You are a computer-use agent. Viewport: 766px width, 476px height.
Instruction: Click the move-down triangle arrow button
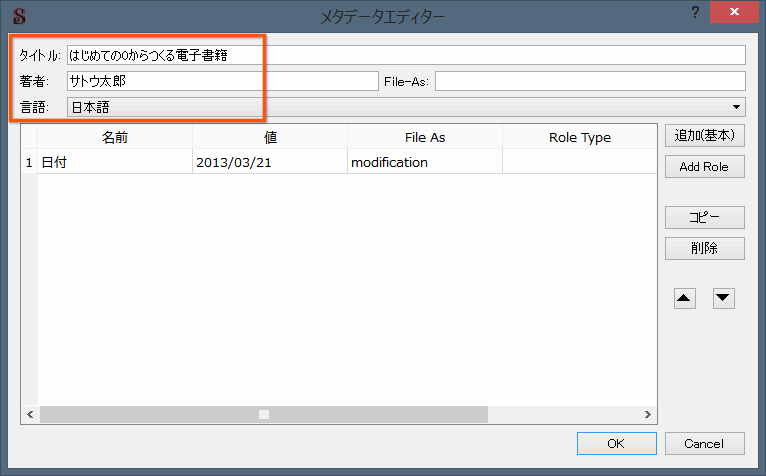[x=724, y=298]
